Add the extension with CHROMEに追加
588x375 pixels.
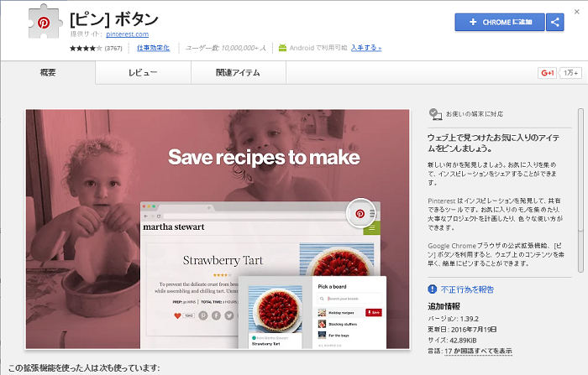(x=500, y=22)
